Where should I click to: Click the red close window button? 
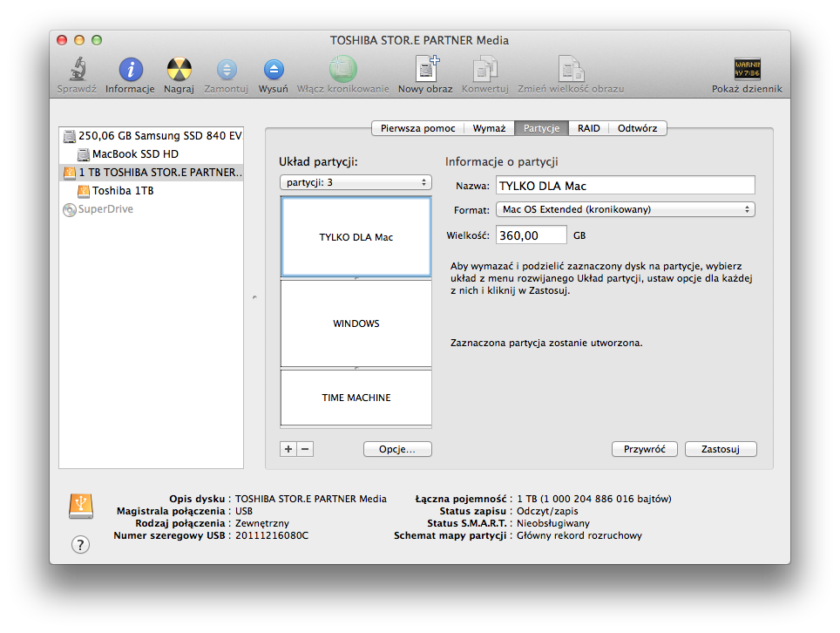pos(62,40)
